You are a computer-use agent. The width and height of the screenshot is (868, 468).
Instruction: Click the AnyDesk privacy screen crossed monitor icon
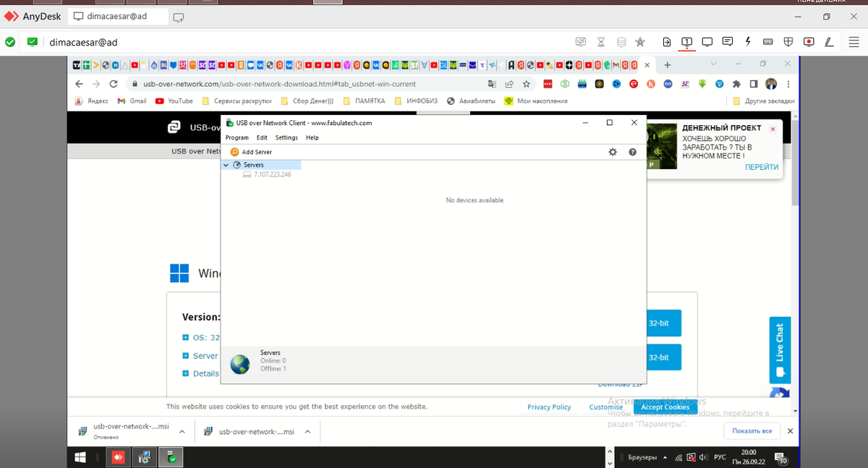tap(580, 42)
